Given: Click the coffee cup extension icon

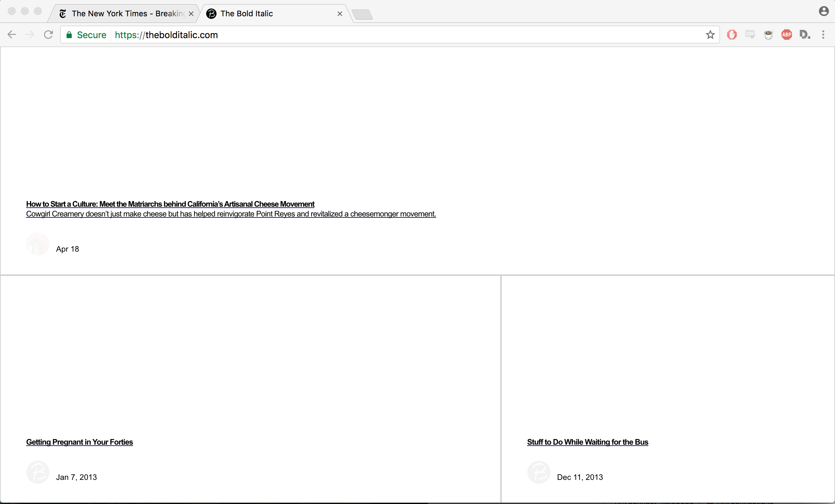Looking at the screenshot, I should pos(768,35).
